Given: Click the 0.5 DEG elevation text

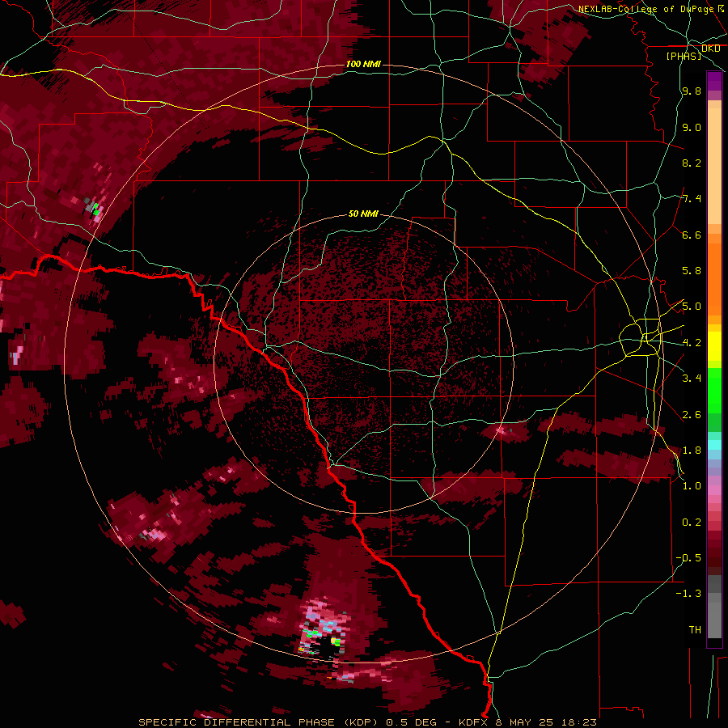Looking at the screenshot, I should 413,722.
